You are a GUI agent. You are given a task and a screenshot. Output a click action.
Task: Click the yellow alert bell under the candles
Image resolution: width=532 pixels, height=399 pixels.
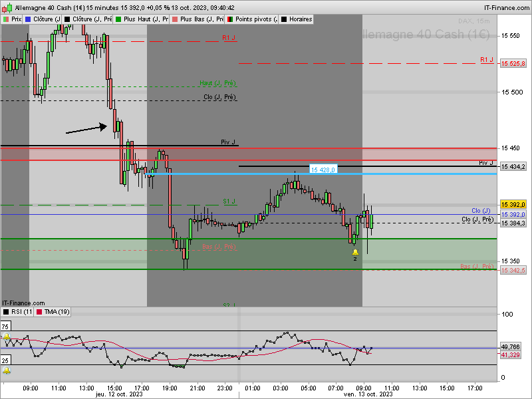point(355,252)
